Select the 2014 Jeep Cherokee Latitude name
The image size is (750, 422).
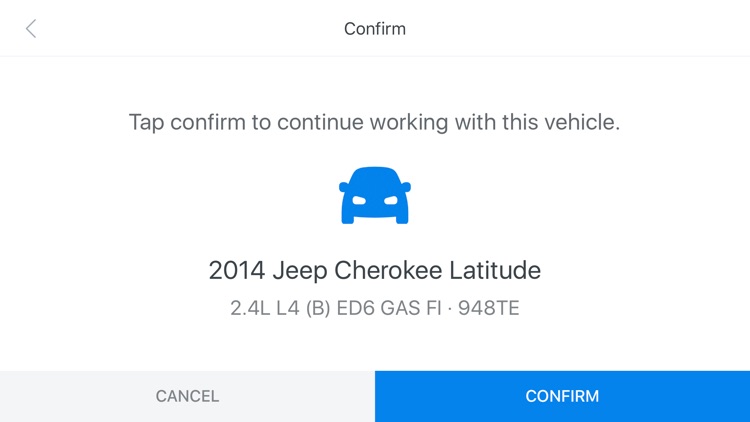[375, 270]
